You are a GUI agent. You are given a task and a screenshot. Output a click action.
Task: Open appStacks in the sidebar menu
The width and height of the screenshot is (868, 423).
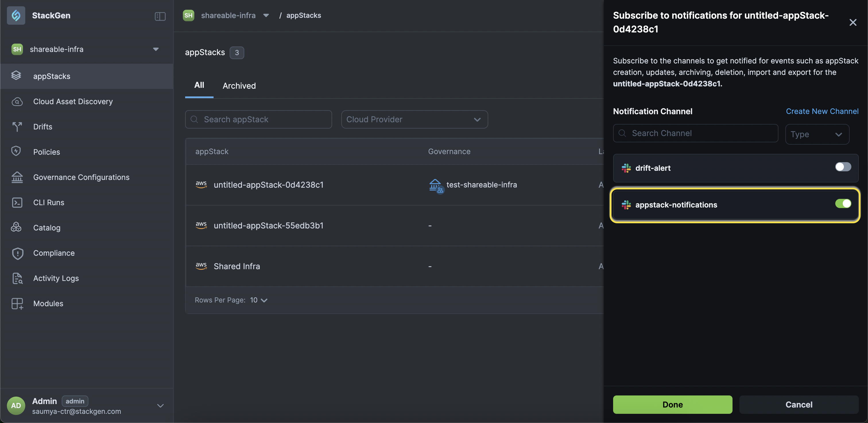(x=87, y=76)
